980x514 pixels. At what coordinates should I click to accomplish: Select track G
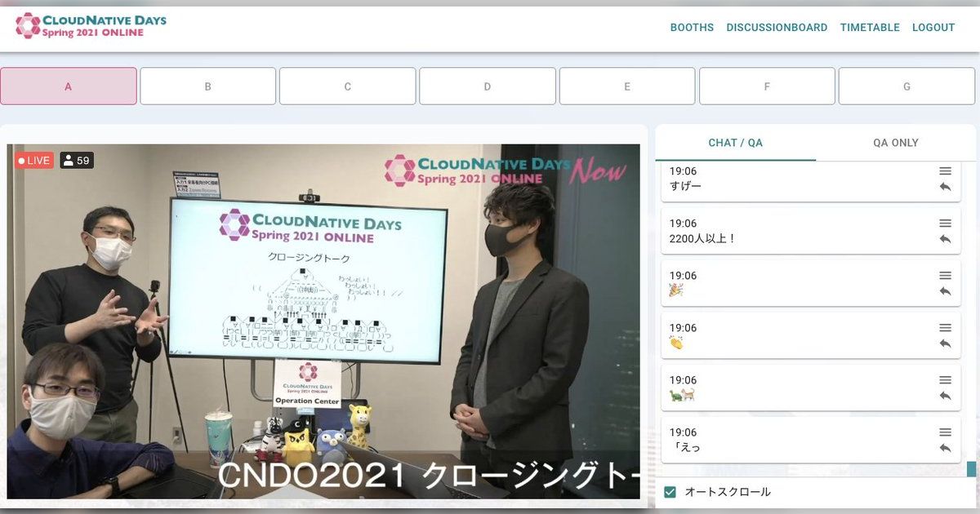point(906,86)
